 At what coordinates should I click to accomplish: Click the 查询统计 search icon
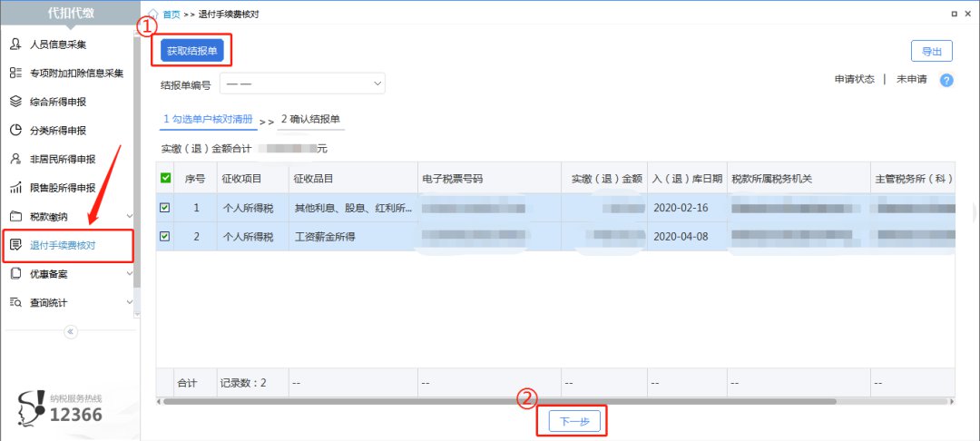point(16,303)
